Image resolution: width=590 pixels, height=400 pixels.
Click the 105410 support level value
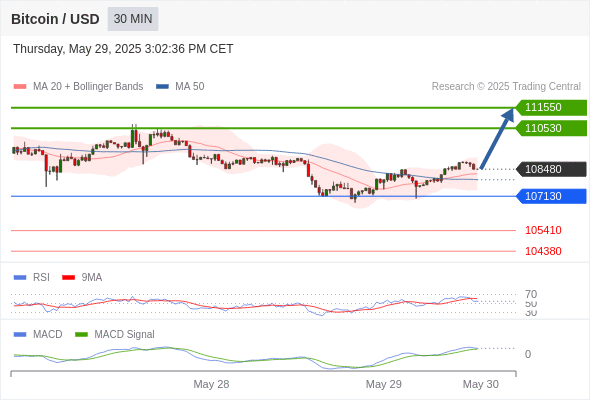[543, 230]
